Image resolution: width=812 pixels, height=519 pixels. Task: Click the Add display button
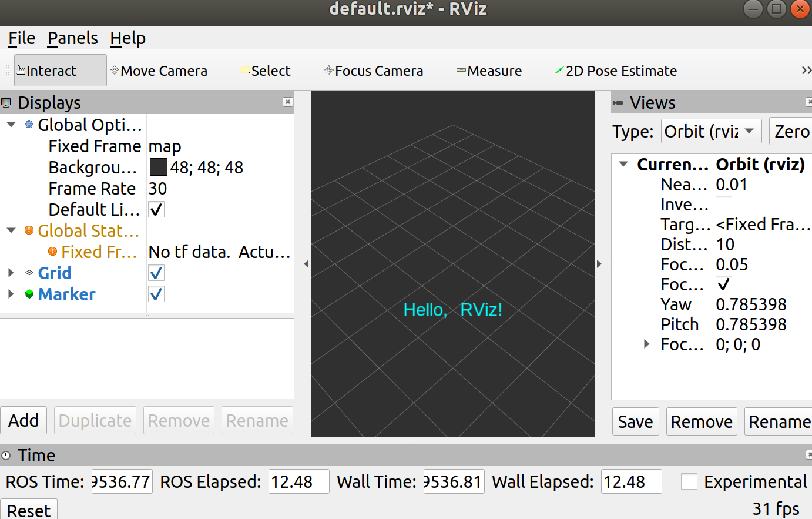click(24, 420)
